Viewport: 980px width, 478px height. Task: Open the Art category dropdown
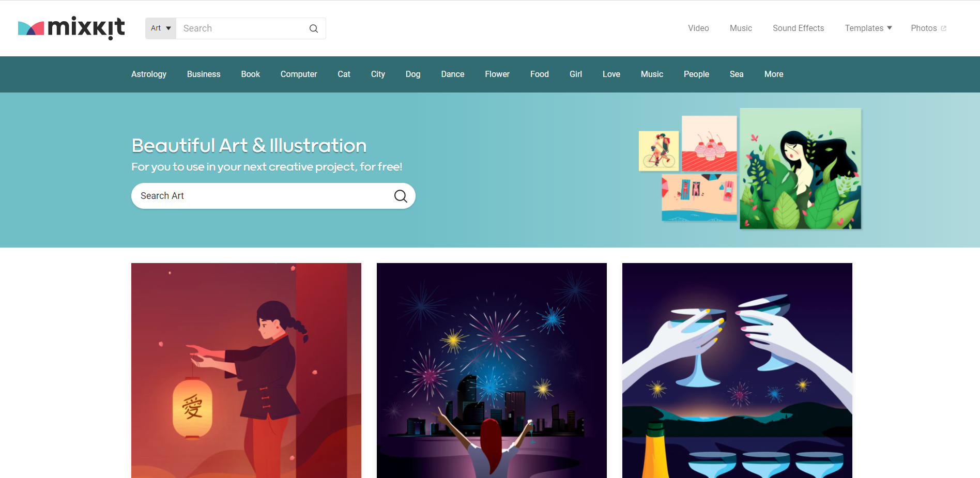pyautogui.click(x=161, y=28)
